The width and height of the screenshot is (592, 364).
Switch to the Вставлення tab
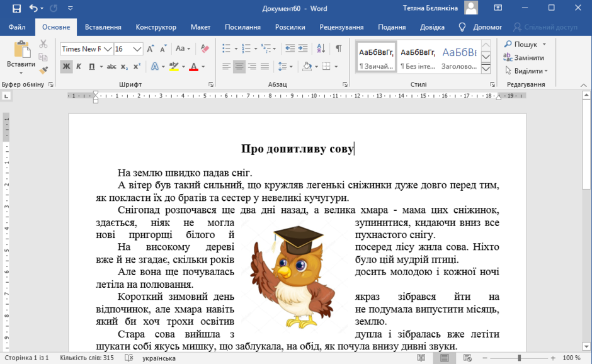(x=103, y=27)
